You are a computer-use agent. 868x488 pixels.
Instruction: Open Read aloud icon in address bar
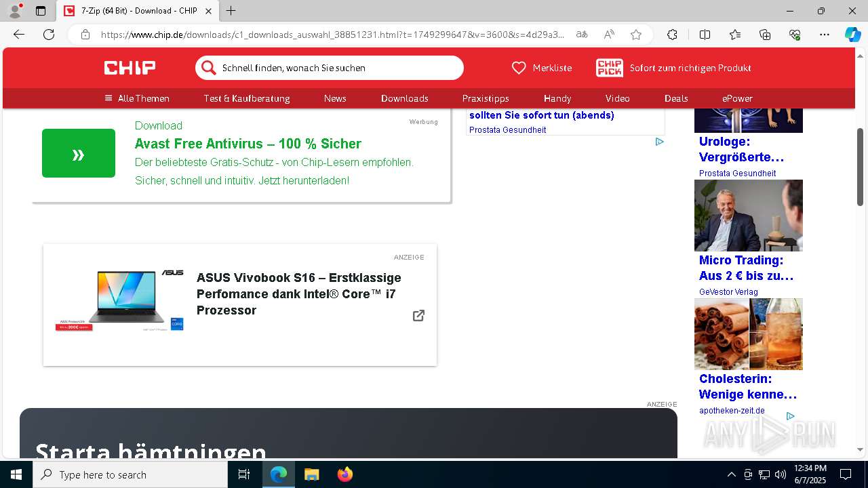pyautogui.click(x=609, y=35)
